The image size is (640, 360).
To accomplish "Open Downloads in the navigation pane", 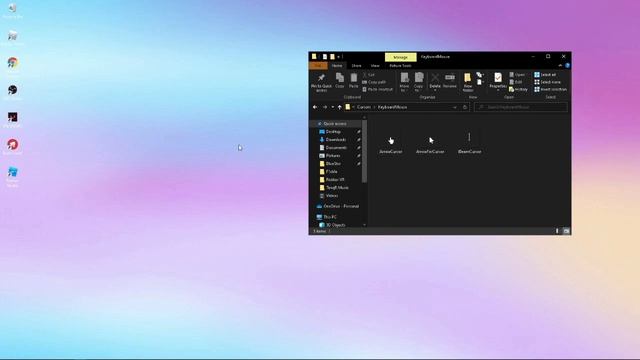I will pos(336,140).
